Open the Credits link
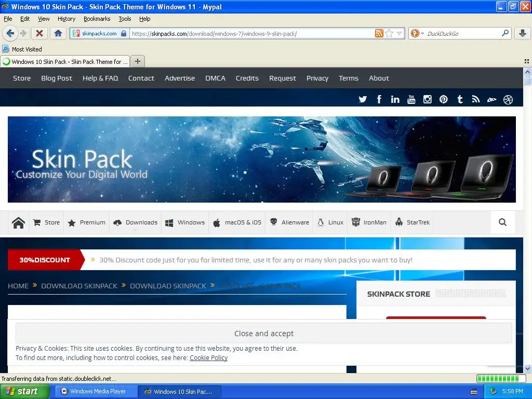 (x=247, y=78)
